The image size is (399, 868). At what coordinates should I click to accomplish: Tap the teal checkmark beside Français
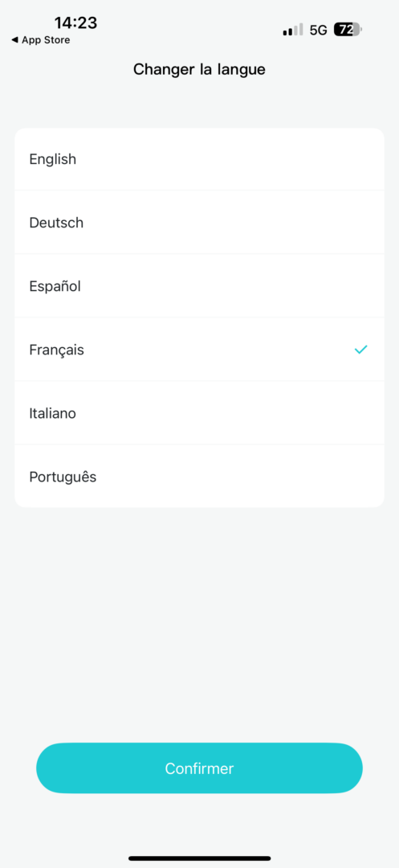point(361,350)
